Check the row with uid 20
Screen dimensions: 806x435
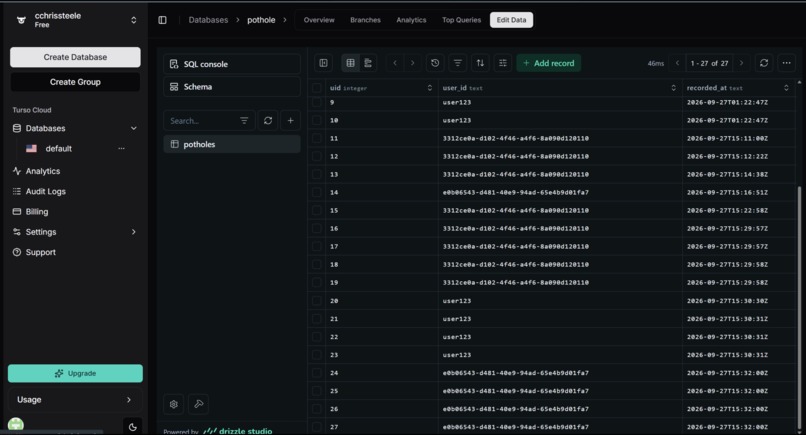coord(317,301)
